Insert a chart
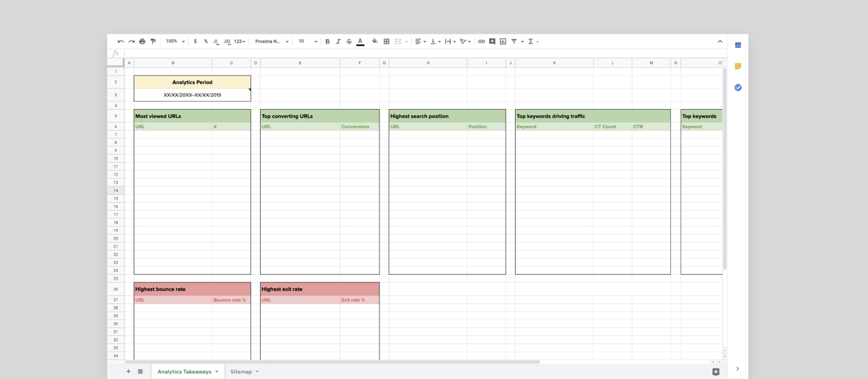 click(503, 42)
